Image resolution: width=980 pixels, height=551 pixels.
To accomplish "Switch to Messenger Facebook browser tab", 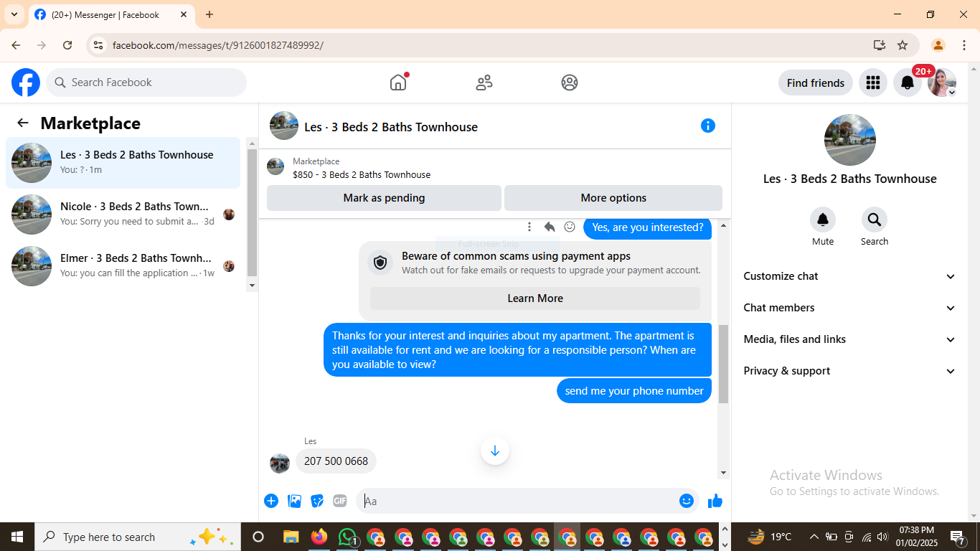I will [x=110, y=14].
